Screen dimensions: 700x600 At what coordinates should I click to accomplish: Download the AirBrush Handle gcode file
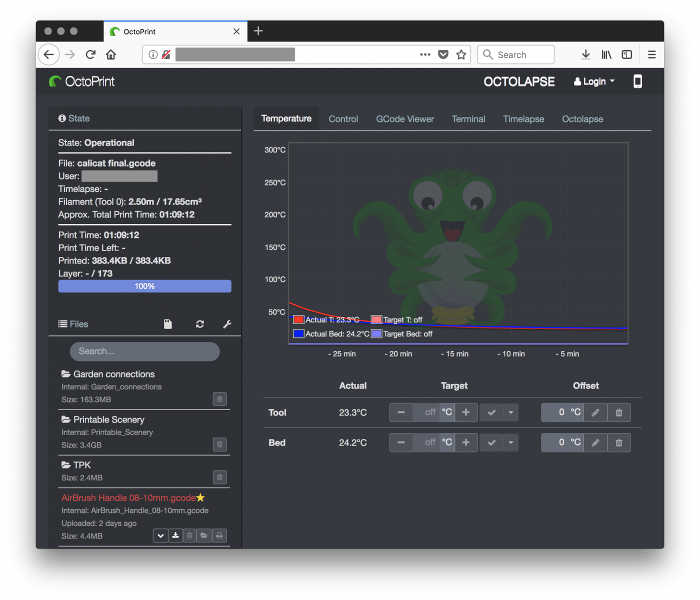click(175, 535)
